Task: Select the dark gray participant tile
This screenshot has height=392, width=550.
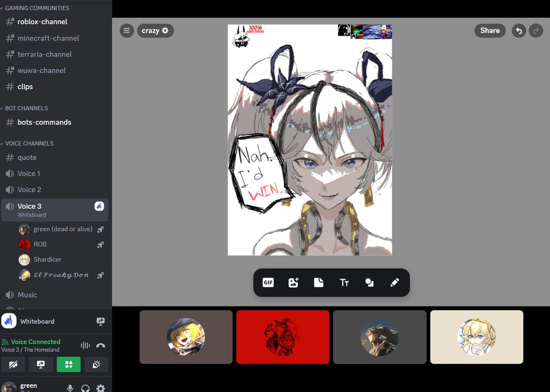Action: (x=379, y=337)
